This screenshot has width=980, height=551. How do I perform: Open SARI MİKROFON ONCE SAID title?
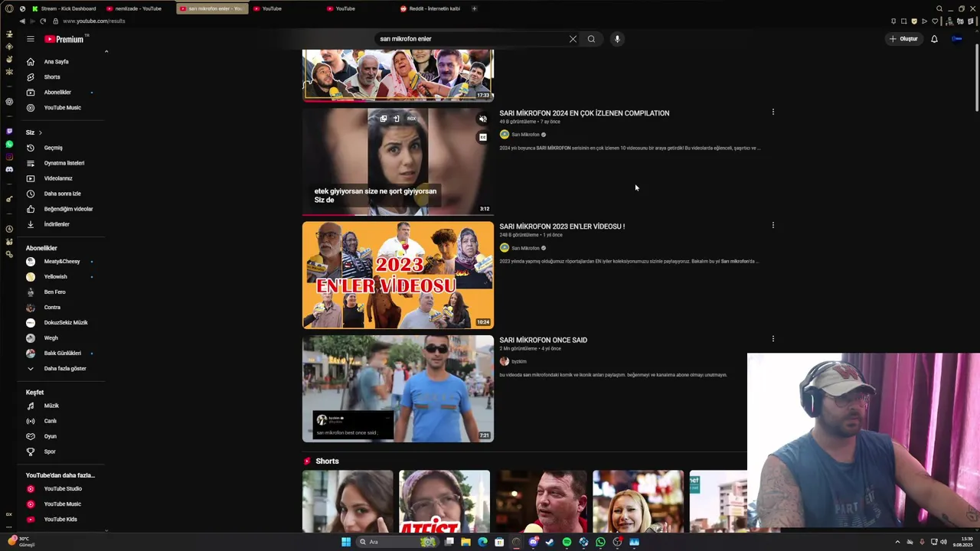tap(543, 340)
